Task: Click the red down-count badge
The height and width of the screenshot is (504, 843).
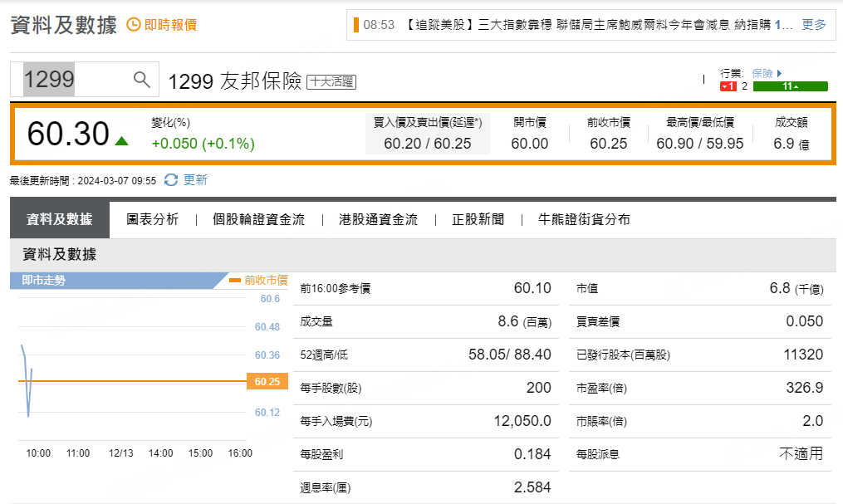Action: click(x=728, y=86)
